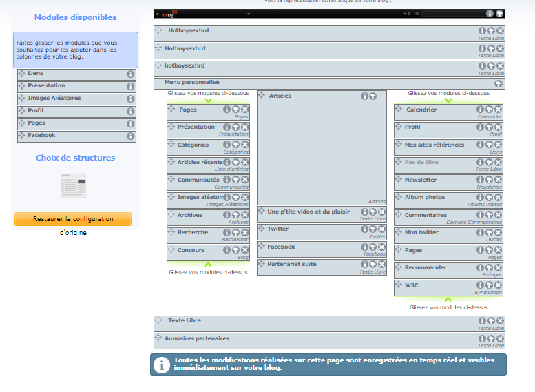Click the Modules disponibles heading
This screenshot has width=535, height=392.
pos(76,17)
